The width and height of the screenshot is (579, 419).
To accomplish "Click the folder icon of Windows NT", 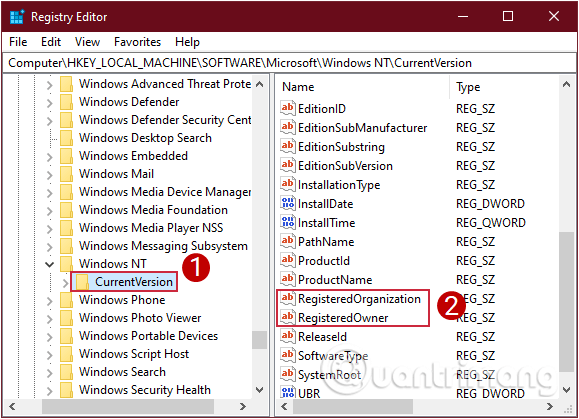I will (x=66, y=264).
